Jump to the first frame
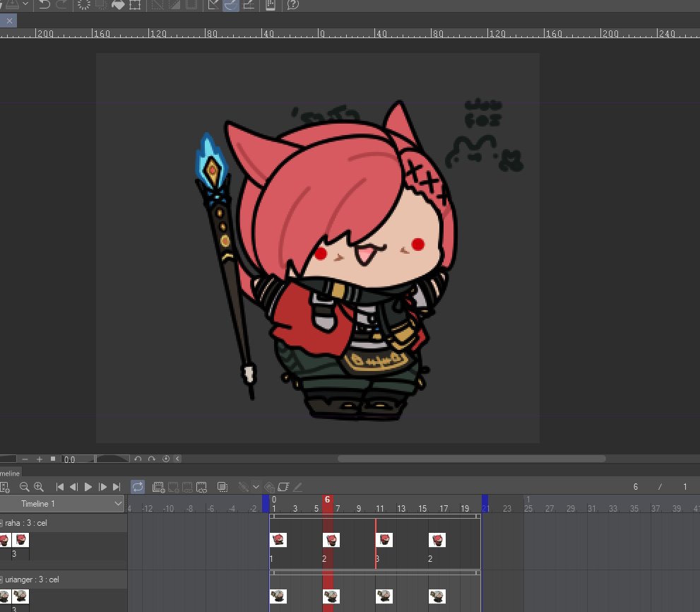The image size is (700, 612). point(60,487)
